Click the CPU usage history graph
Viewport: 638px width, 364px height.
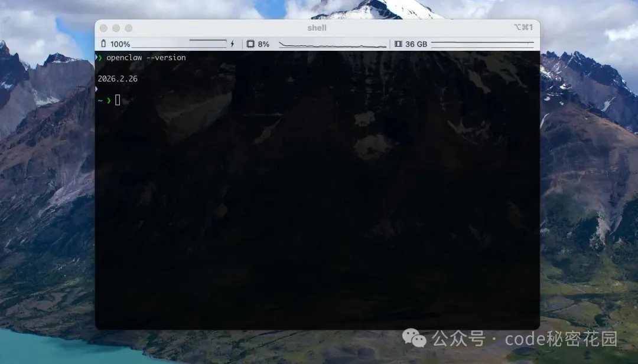pos(332,44)
